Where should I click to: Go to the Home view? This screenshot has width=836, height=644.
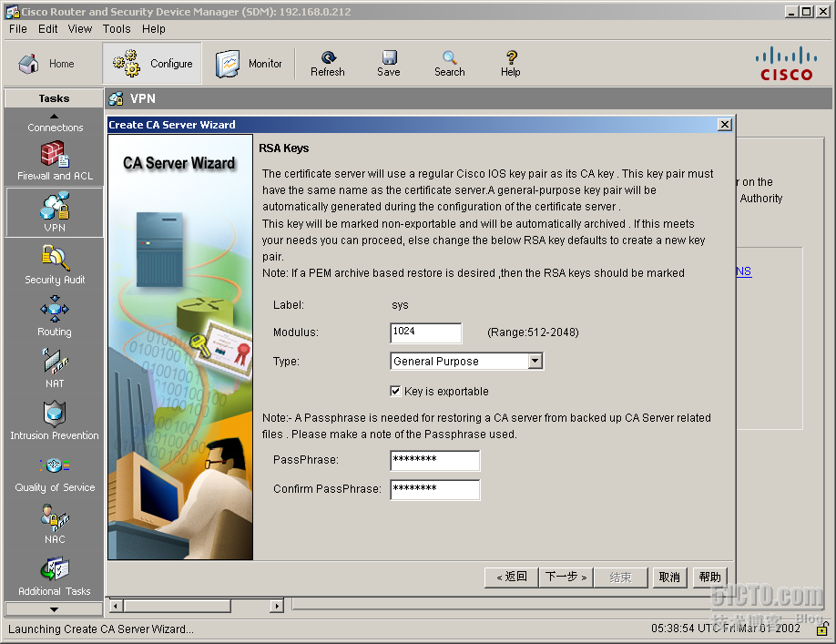point(46,64)
